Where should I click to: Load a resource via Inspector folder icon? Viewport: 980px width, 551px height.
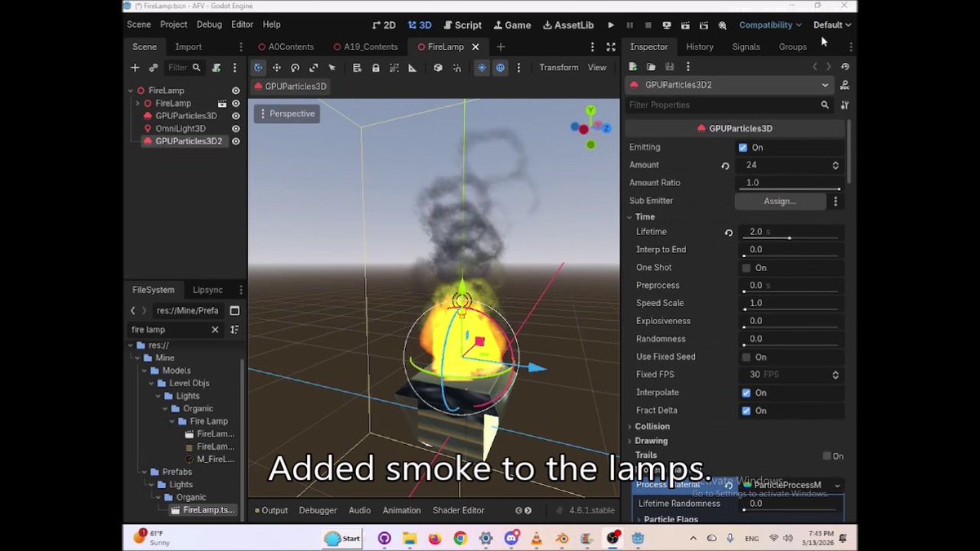pos(651,67)
